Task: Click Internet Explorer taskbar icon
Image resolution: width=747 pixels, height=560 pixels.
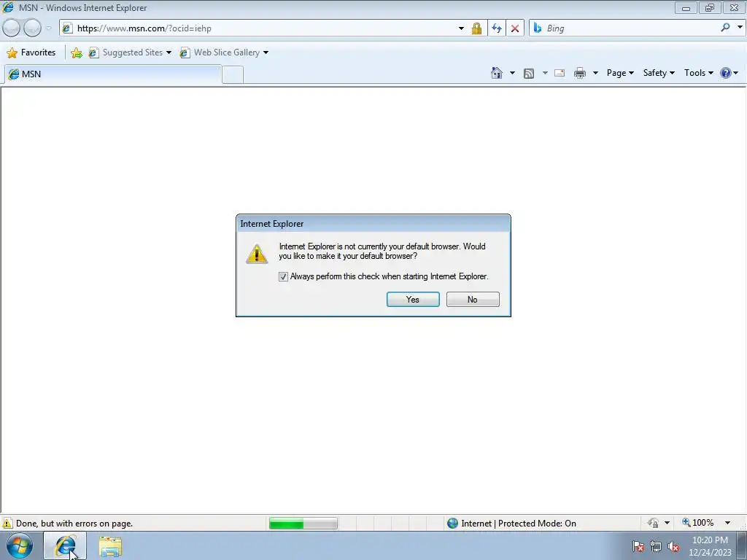Action: [x=65, y=545]
